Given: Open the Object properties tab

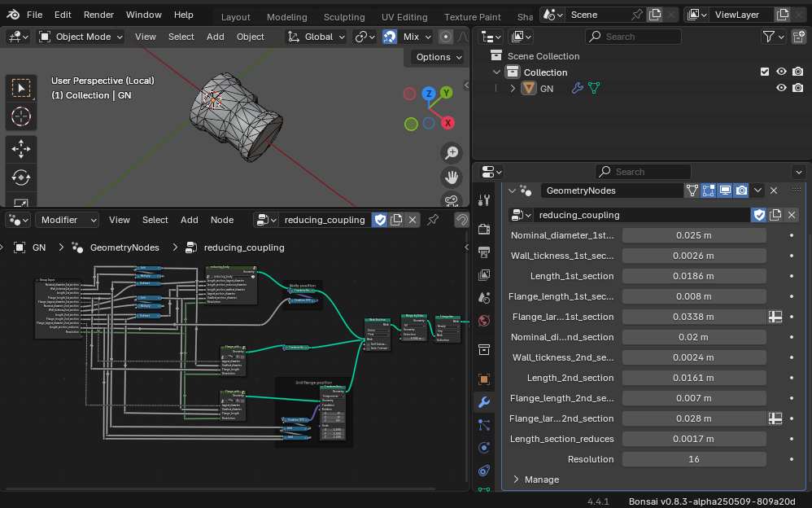Looking at the screenshot, I should click(484, 379).
